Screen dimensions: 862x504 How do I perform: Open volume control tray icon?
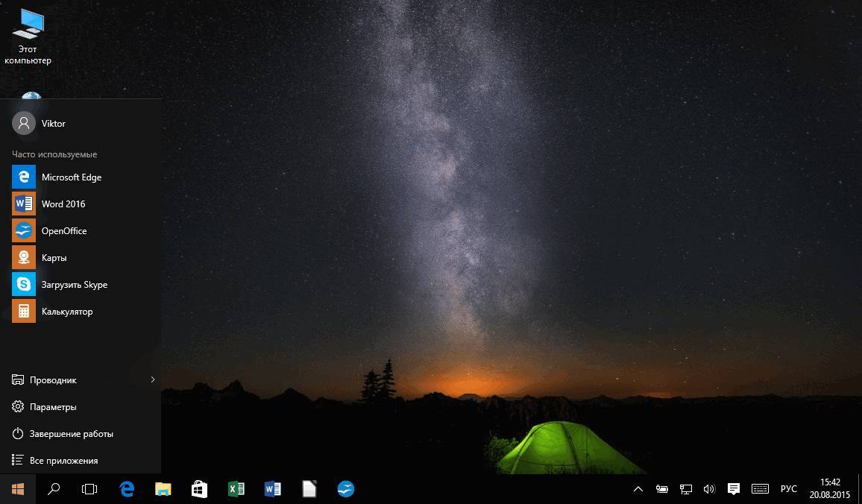point(709,489)
